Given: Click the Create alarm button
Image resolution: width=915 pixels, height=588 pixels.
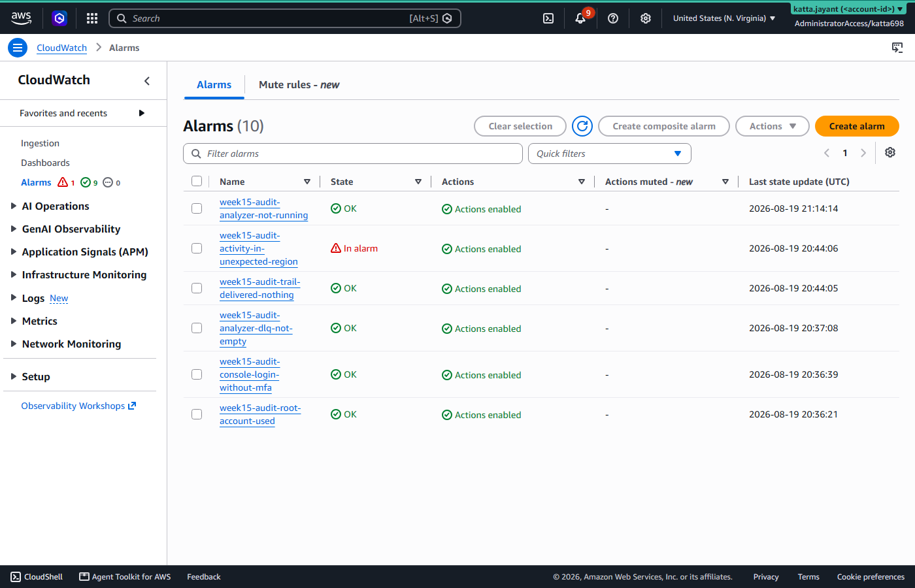Looking at the screenshot, I should [x=857, y=126].
